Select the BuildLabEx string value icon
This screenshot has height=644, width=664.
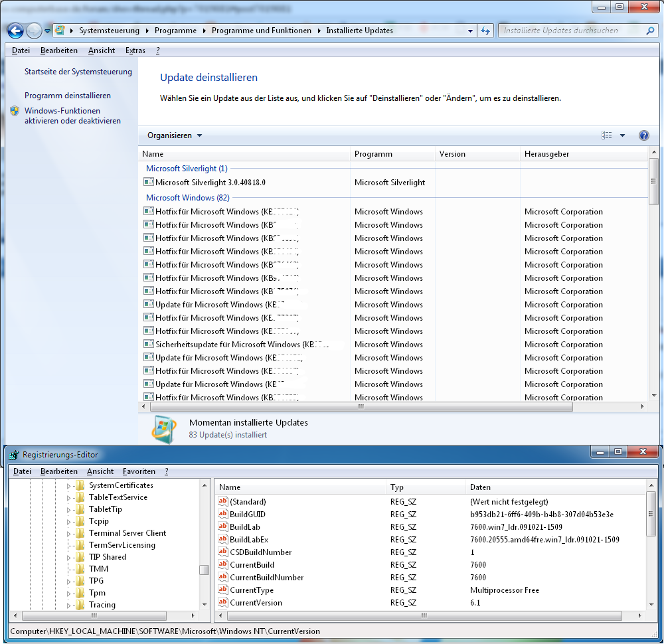(x=222, y=539)
